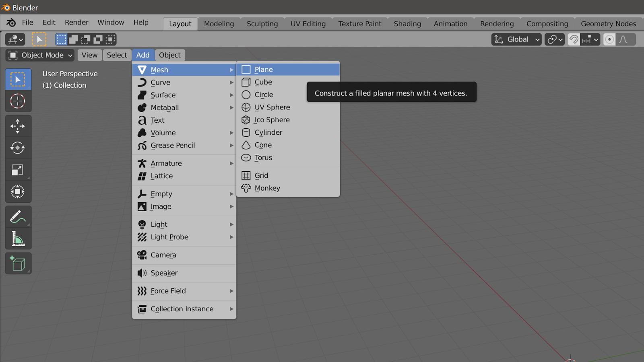Add a Torus mesh

click(288, 158)
